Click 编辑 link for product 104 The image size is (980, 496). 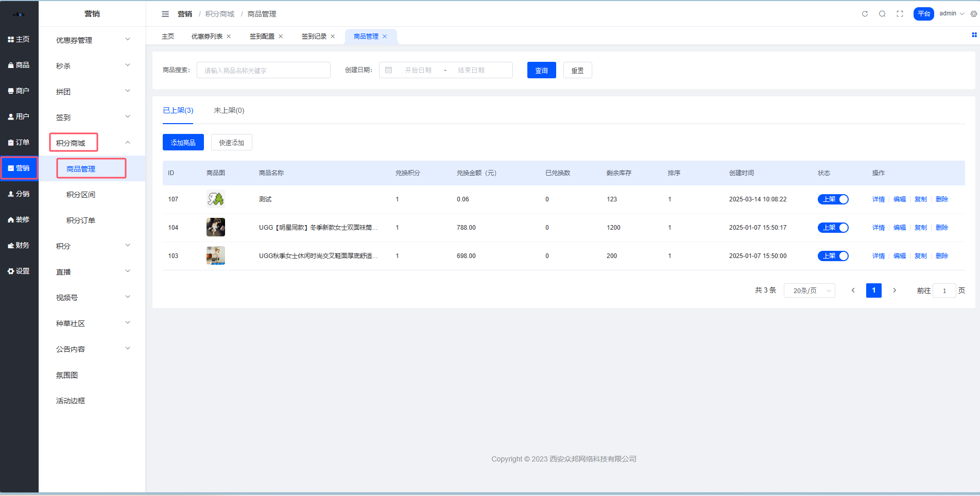pos(899,228)
